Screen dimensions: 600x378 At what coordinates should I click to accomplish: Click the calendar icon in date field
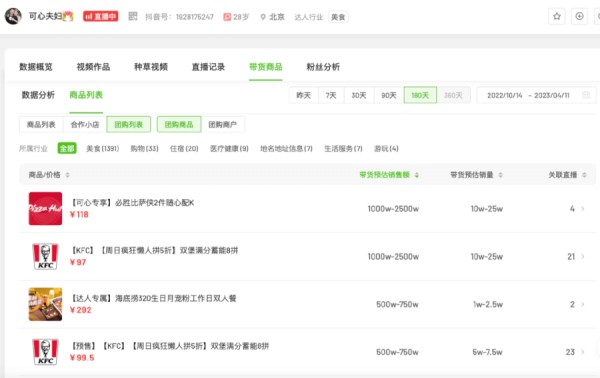click(586, 95)
